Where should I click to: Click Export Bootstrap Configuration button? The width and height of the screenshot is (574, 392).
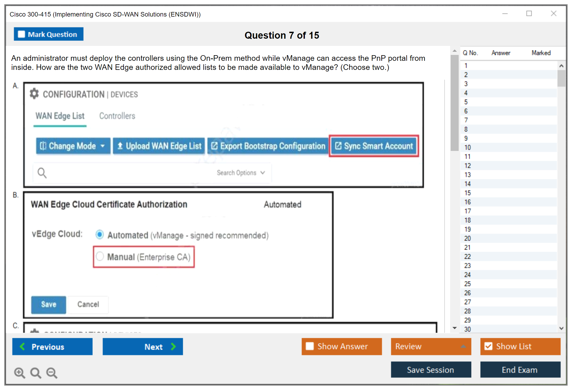pos(268,146)
